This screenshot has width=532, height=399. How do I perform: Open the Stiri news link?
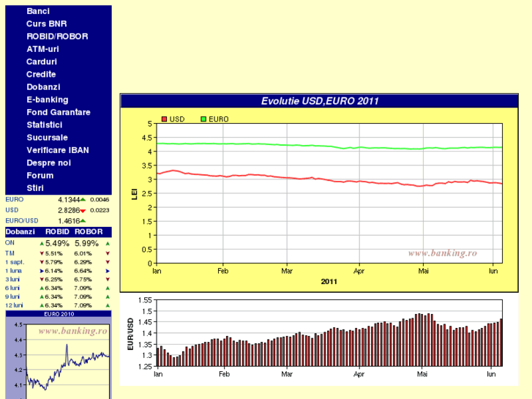click(35, 188)
